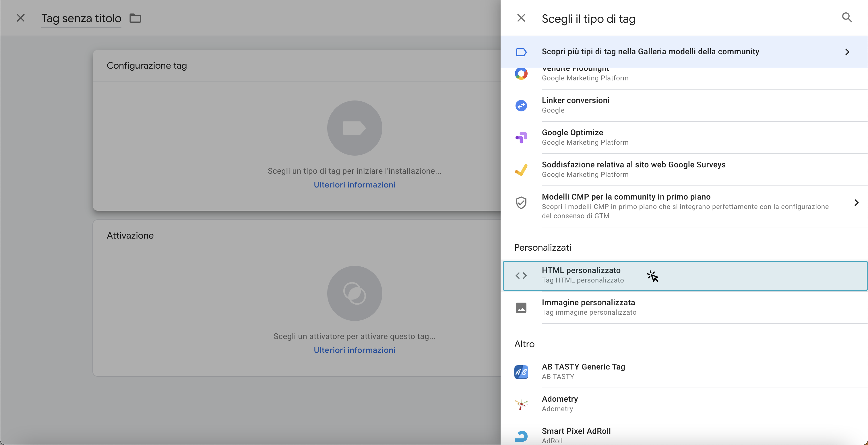The height and width of the screenshot is (445, 868).
Task: Expand the community template gallery chevron
Action: (847, 52)
